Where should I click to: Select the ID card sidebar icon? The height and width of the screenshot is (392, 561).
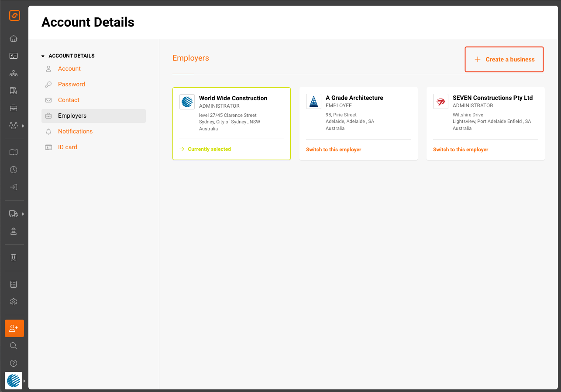pyautogui.click(x=14, y=56)
